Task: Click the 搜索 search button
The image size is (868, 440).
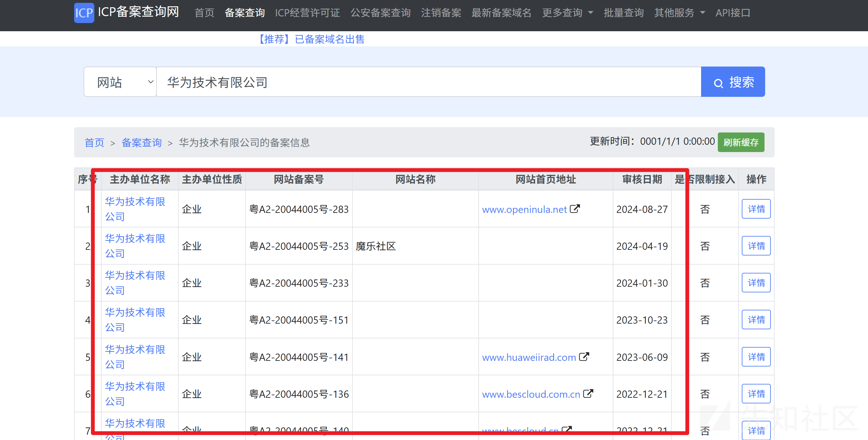Action: point(733,81)
